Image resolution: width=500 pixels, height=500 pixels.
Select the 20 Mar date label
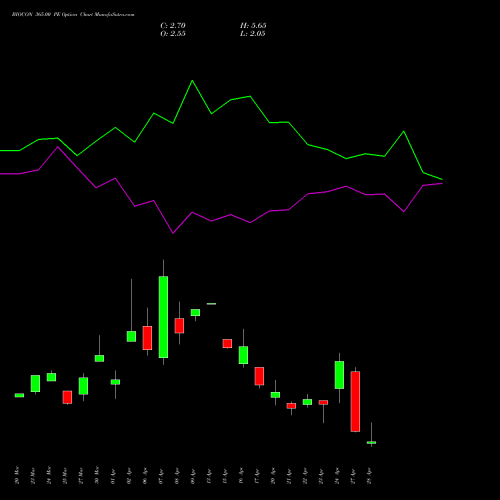pyautogui.click(x=17, y=475)
